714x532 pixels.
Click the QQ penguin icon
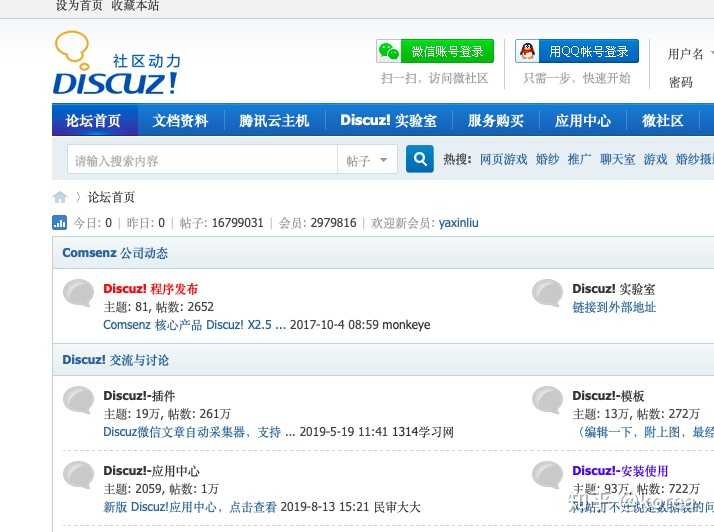(527, 51)
